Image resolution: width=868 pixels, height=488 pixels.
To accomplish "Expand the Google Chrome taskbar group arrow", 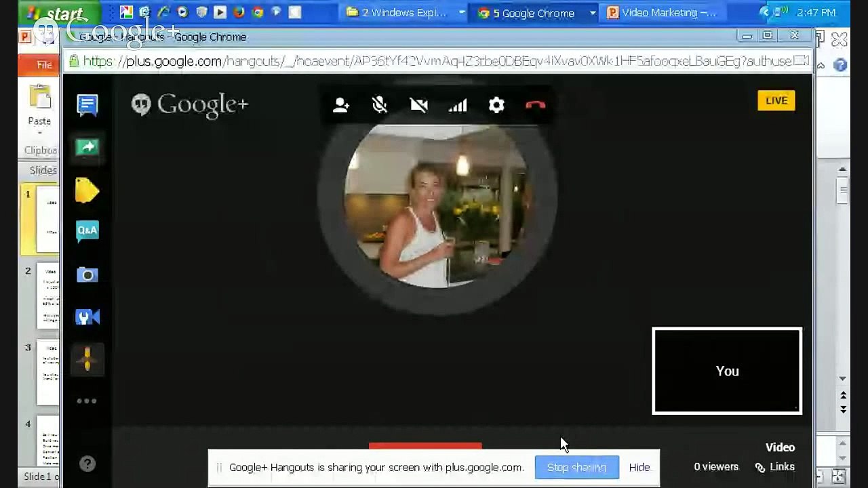I will click(593, 13).
